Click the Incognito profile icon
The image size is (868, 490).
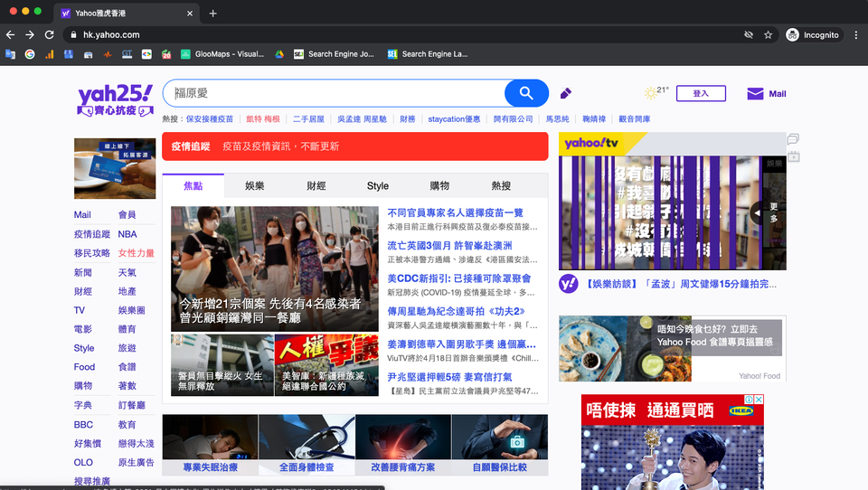[x=792, y=35]
